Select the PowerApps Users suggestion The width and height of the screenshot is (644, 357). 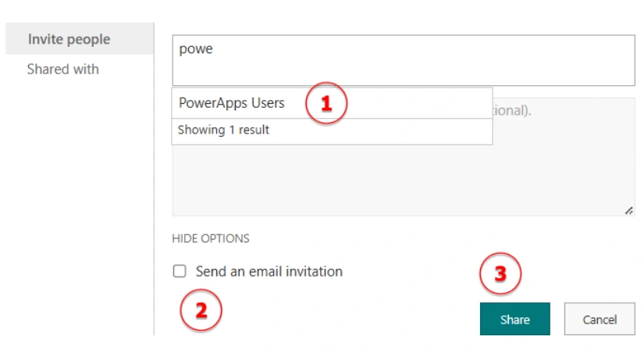pos(332,102)
